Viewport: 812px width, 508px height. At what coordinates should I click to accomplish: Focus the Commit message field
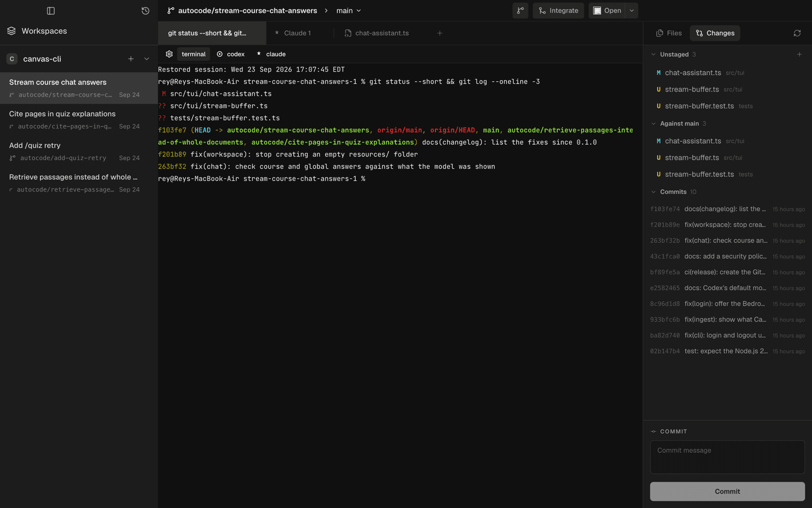tap(727, 457)
